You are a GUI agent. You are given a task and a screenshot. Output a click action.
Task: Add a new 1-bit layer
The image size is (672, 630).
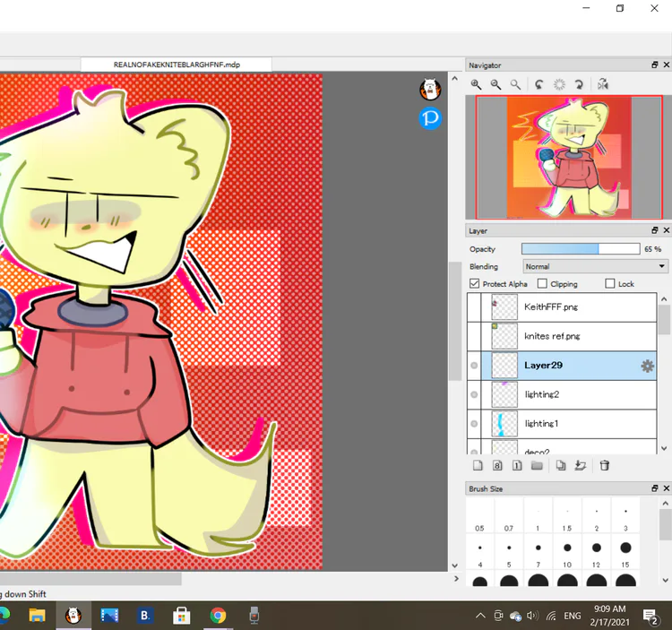(x=517, y=465)
